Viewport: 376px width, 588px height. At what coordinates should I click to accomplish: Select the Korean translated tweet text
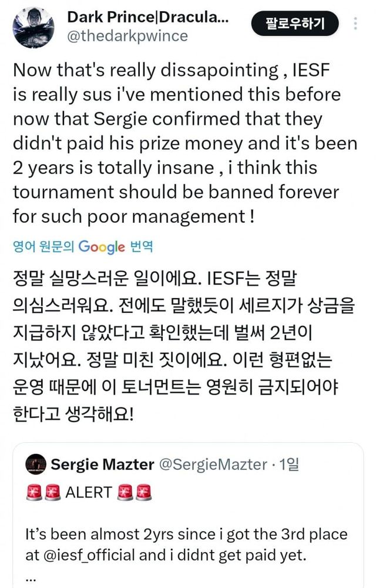(x=176, y=341)
